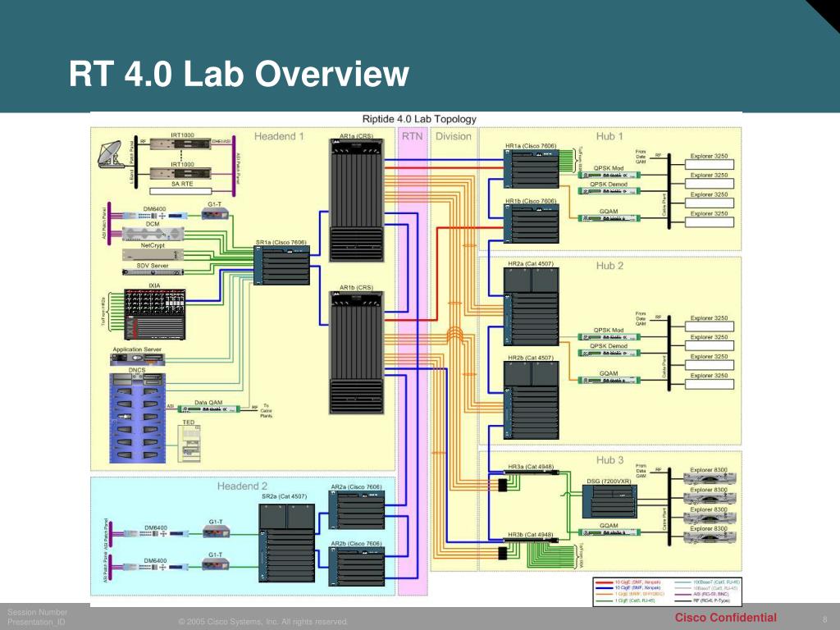This screenshot has width=840, height=630.
Task: Click the QPSK Demod device in Hub 2
Action: [x=609, y=354]
